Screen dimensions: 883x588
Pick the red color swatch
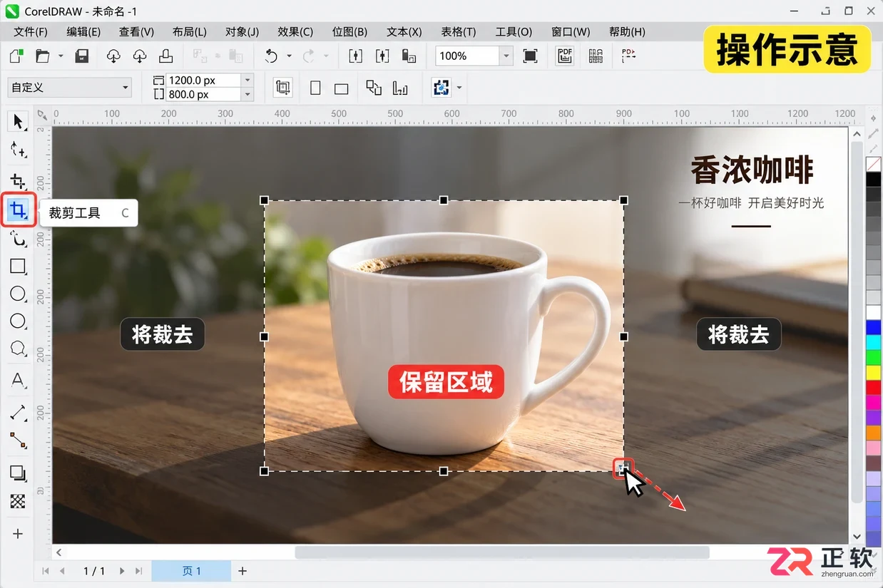click(874, 387)
